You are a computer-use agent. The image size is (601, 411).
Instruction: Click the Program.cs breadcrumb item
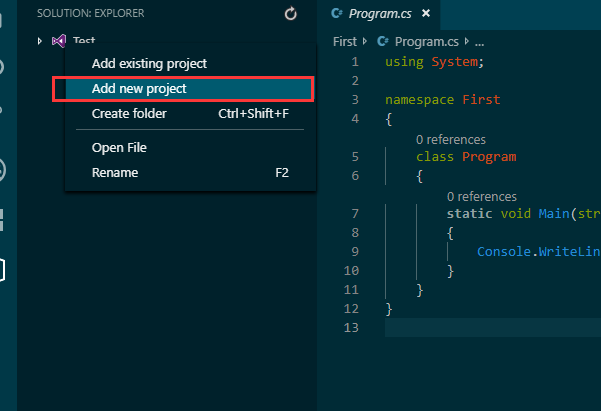point(428,42)
